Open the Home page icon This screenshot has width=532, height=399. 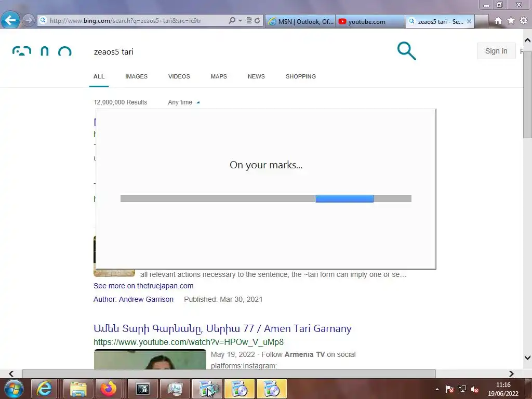(x=498, y=21)
